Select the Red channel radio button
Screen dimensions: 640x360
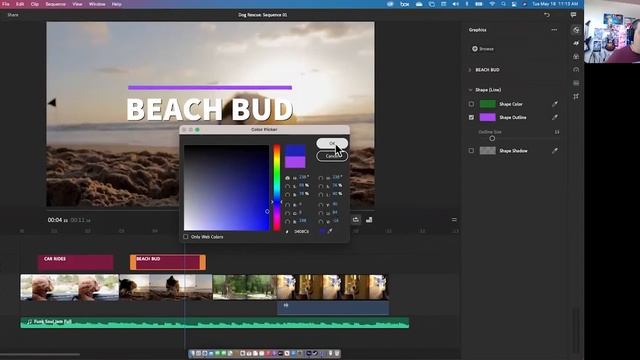[287, 204]
